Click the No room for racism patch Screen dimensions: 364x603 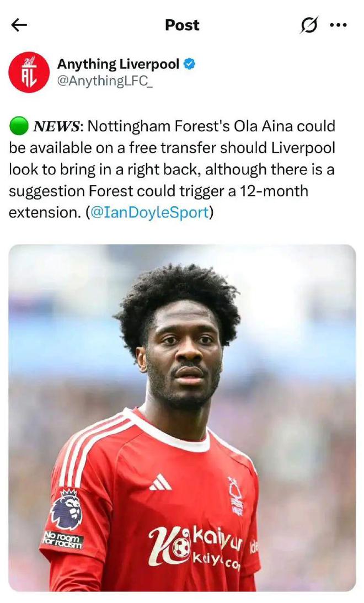(63, 540)
